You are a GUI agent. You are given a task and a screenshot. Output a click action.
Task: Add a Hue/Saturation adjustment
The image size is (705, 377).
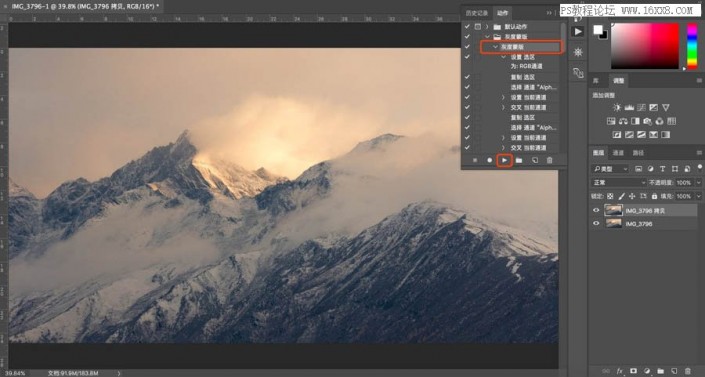[611, 121]
